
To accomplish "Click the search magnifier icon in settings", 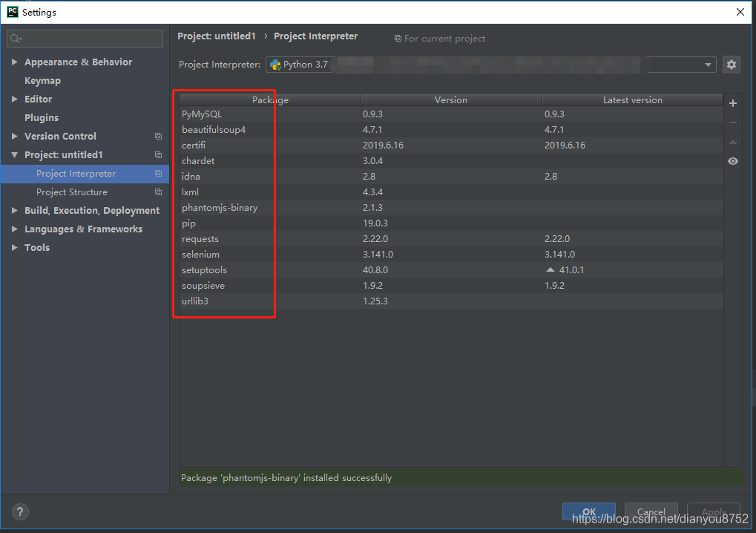I will point(16,39).
